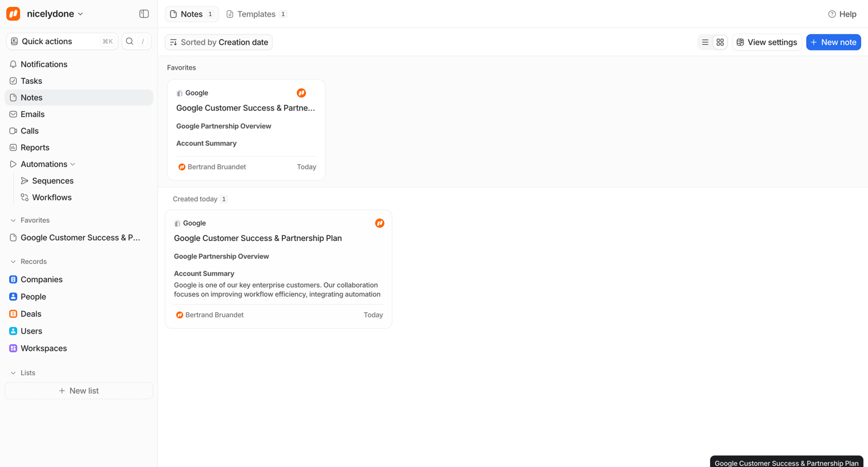Click the Created today group heading
Screen dimensions: 868x467
195,199
